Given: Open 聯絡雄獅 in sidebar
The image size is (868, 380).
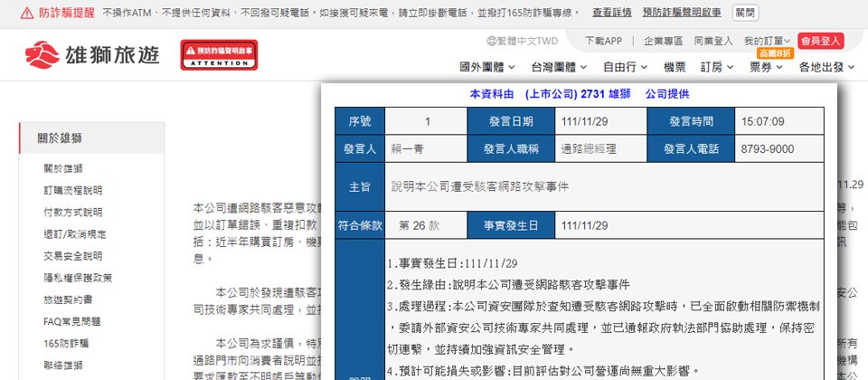Looking at the screenshot, I should 63,366.
